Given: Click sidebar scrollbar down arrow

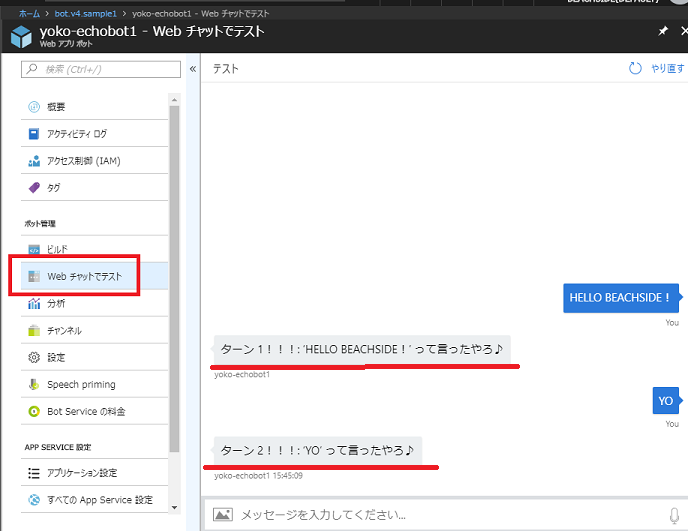Looking at the screenshot, I should click(174, 508).
